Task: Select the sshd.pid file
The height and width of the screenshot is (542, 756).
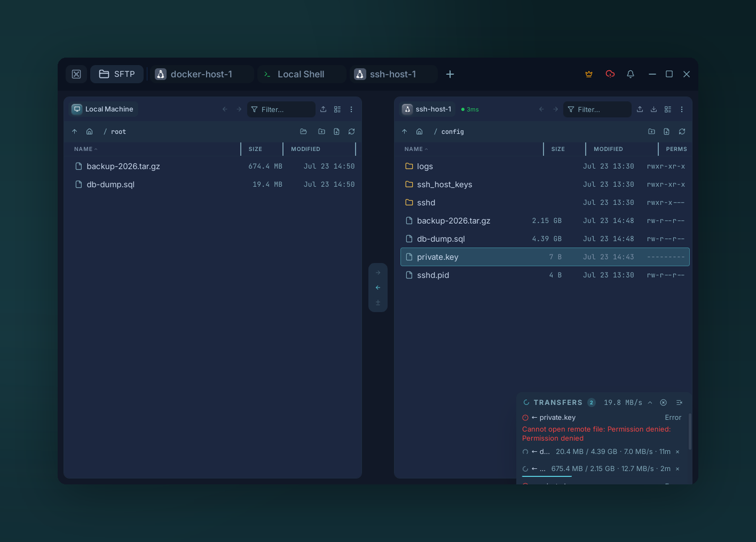Action: click(x=545, y=275)
